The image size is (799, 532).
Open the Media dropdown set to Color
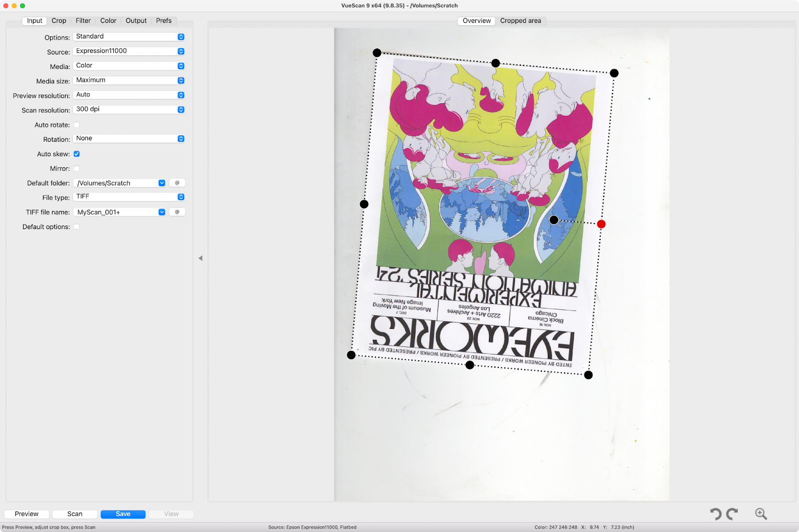coord(129,66)
